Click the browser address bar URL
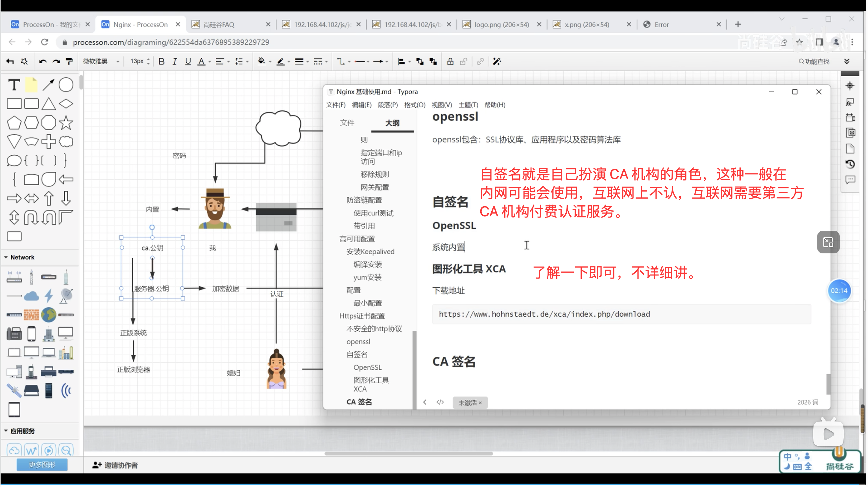 click(171, 42)
